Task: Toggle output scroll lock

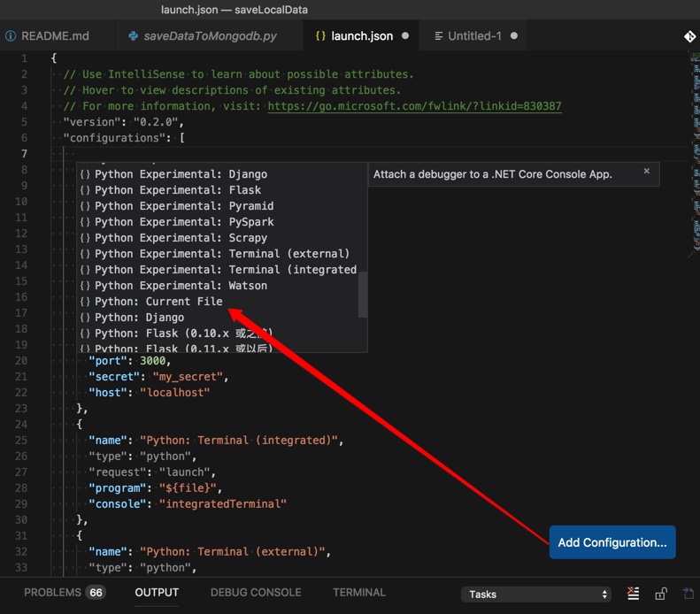Action: pos(660,594)
